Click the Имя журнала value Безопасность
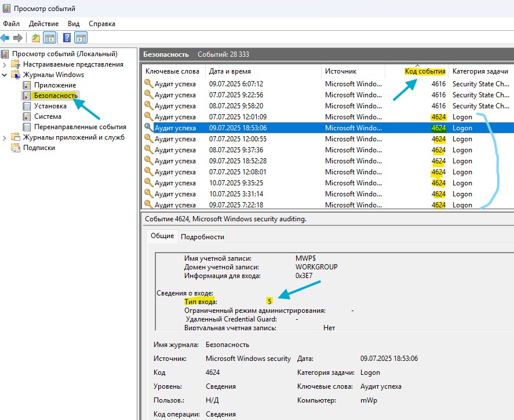The height and width of the screenshot is (420, 514). pyautogui.click(x=227, y=345)
